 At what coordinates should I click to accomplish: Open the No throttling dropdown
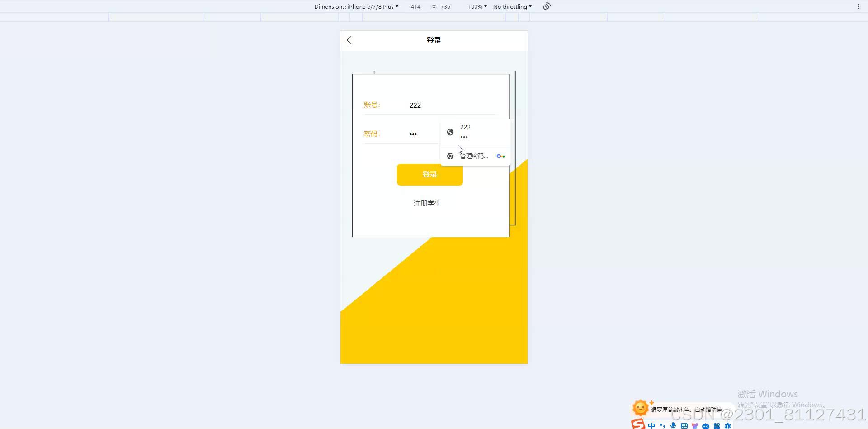point(512,6)
